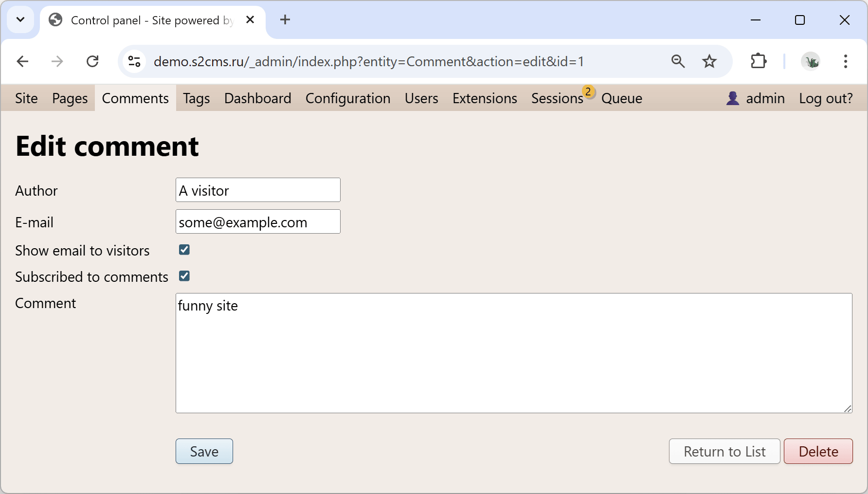The height and width of the screenshot is (494, 868).
Task: Select the Comments tab
Action: 135,98
